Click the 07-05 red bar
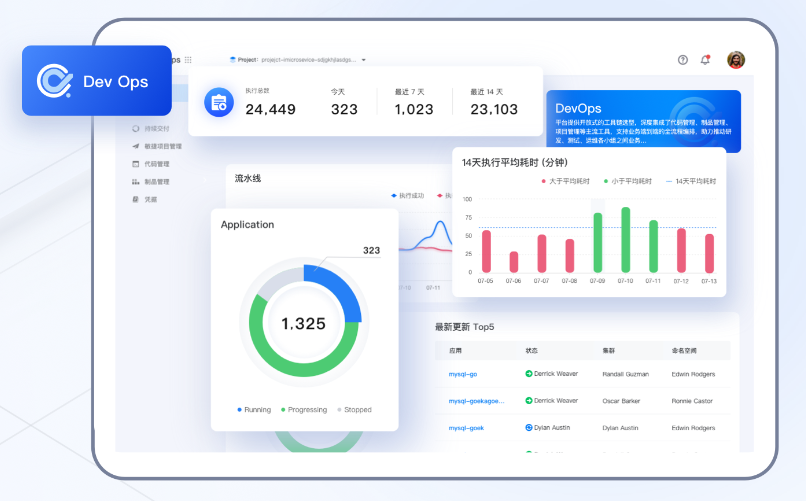 click(486, 251)
